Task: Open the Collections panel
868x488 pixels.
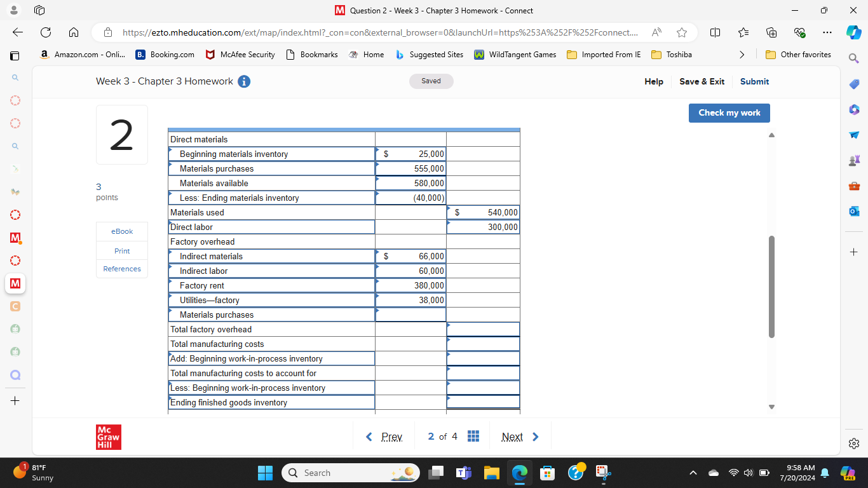Action: pyautogui.click(x=772, y=32)
